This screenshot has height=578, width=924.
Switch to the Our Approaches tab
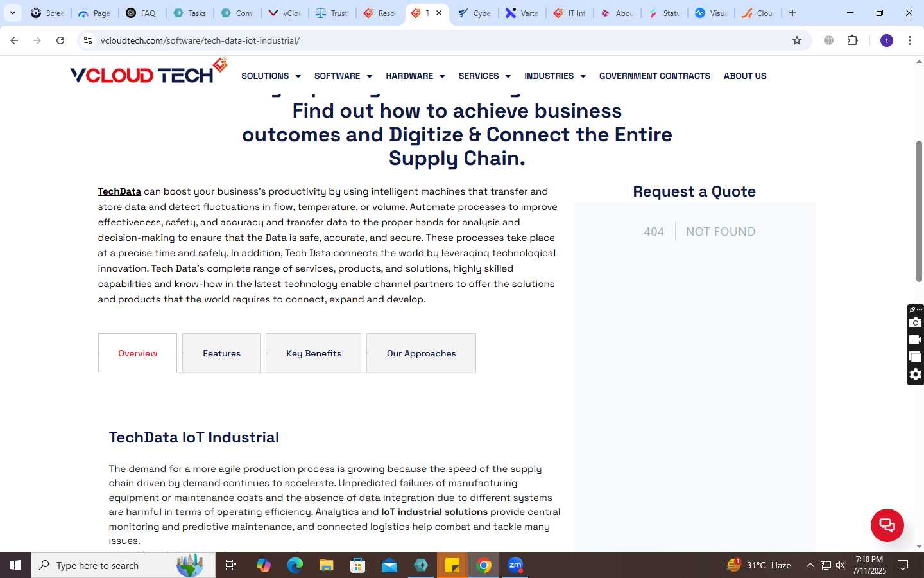(x=421, y=353)
